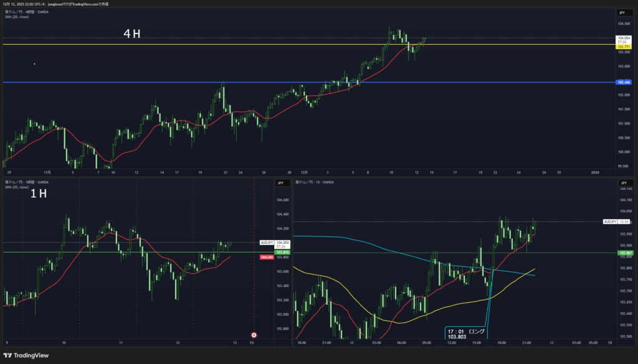This screenshot has height=364, width=638.
Task: Click the small yellow dot on 4H chart
Action: tap(34, 63)
